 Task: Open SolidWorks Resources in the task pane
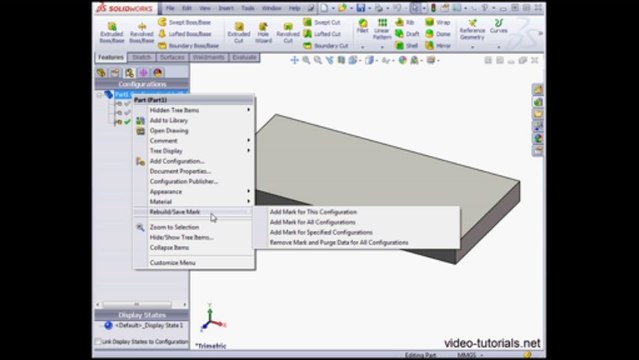pos(538,89)
